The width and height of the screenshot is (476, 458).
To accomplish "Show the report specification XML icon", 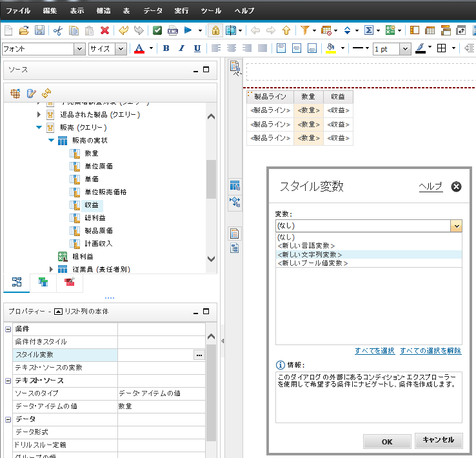I will pyautogui.click(x=173, y=30).
